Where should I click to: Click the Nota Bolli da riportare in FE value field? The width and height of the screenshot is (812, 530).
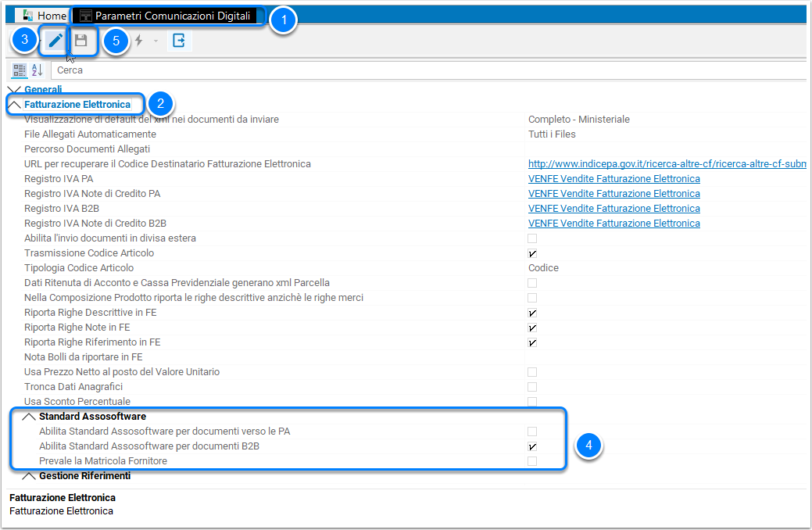[x=665, y=357]
